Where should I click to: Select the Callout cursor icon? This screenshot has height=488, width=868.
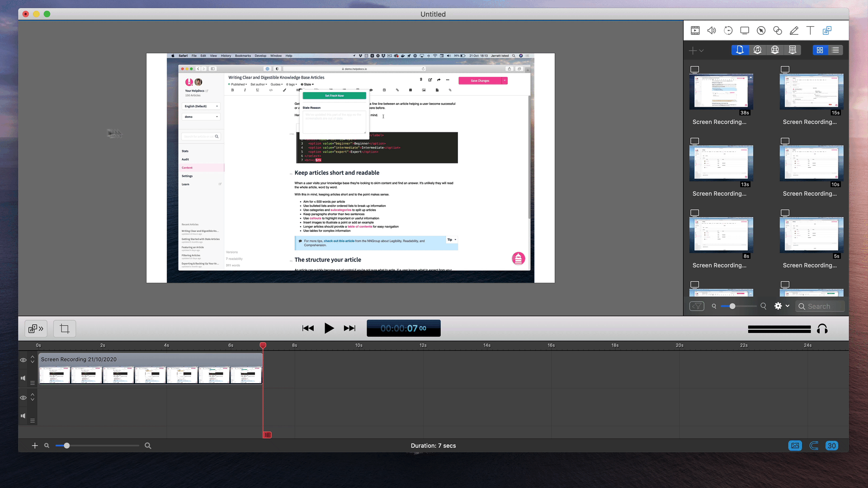pos(761,31)
